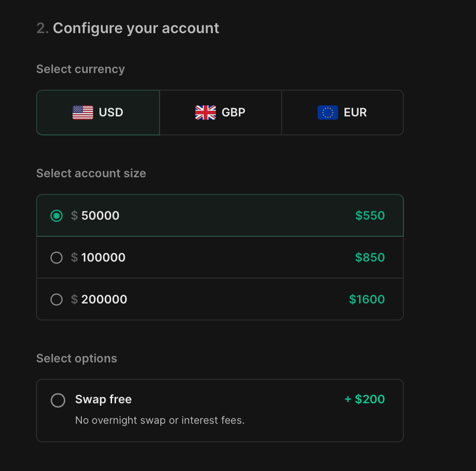
Task: Switch to EUR currency
Action: tap(343, 113)
